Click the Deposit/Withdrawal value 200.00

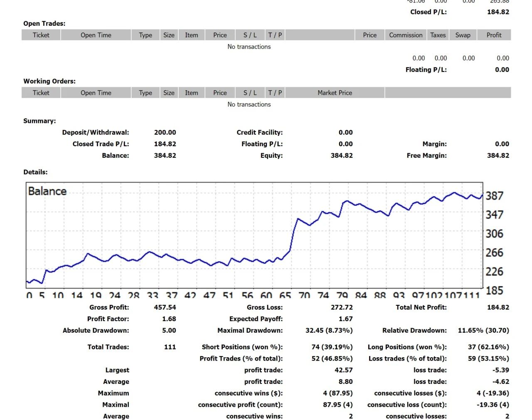coord(165,133)
